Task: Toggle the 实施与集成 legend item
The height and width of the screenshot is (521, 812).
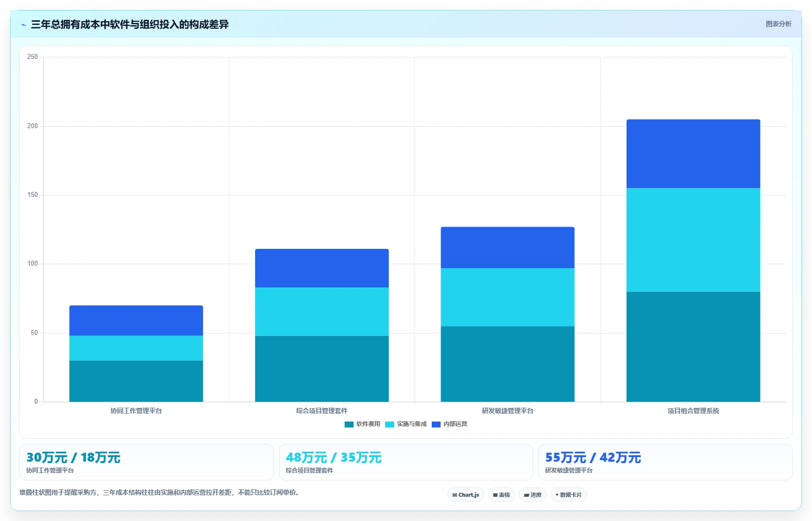Action: (406, 424)
